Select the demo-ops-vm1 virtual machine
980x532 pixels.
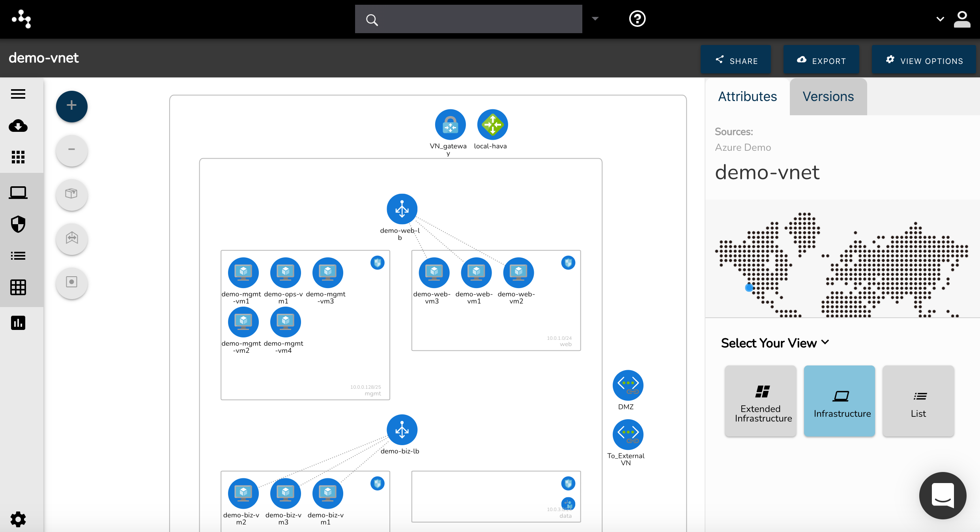tap(286, 273)
